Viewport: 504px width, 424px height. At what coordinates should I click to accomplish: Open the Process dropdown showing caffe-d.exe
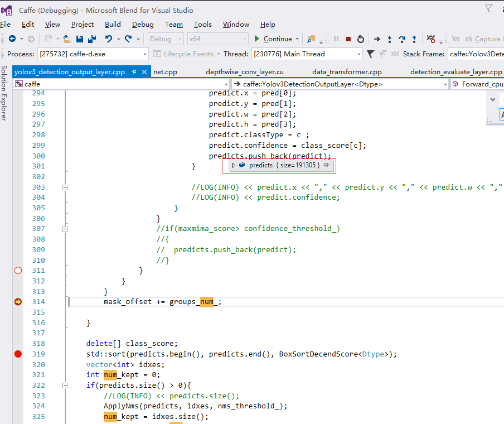point(93,54)
